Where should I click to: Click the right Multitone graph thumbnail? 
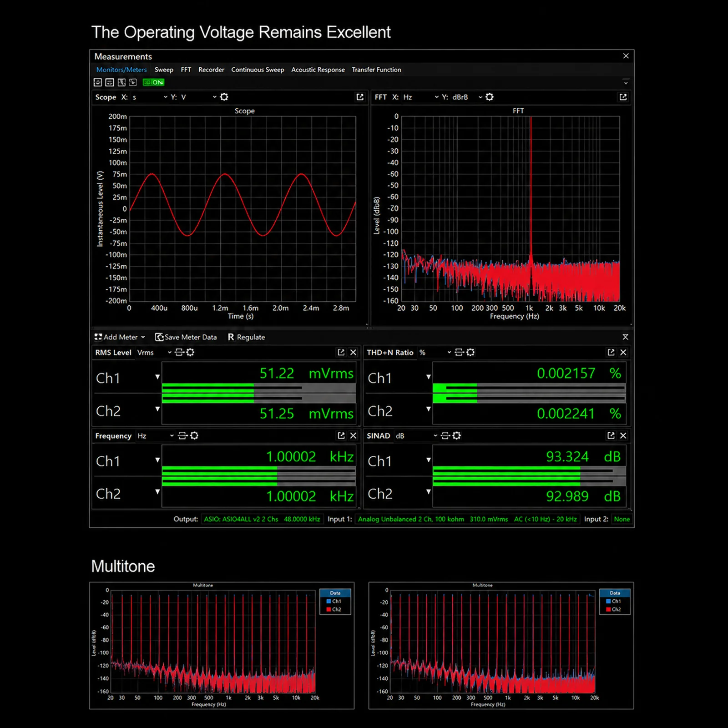[x=501, y=645]
